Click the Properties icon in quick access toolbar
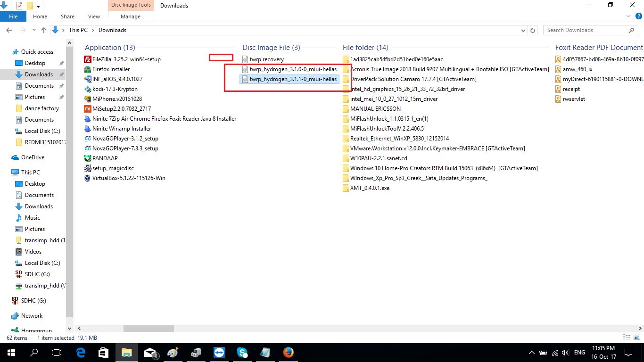The image size is (644, 362). coord(19,6)
